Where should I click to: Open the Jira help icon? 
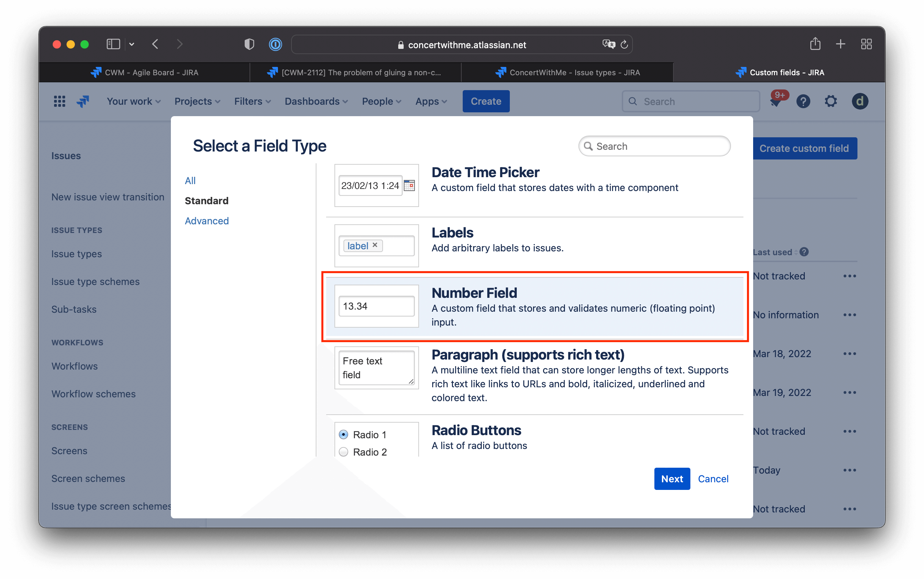[x=803, y=101]
